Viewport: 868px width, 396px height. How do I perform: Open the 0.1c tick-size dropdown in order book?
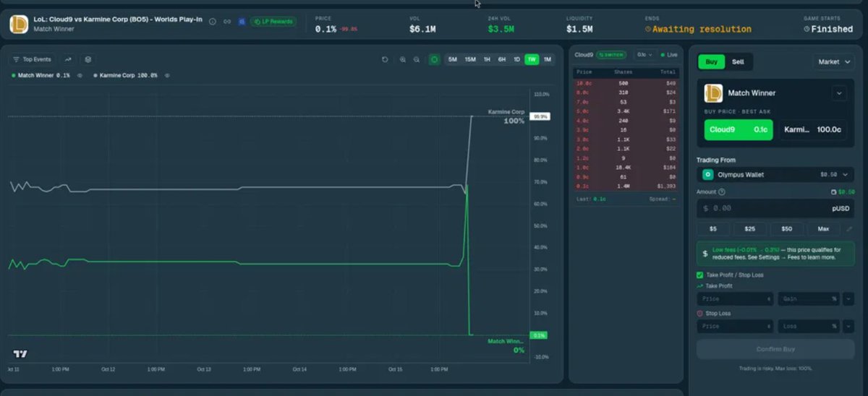(644, 54)
